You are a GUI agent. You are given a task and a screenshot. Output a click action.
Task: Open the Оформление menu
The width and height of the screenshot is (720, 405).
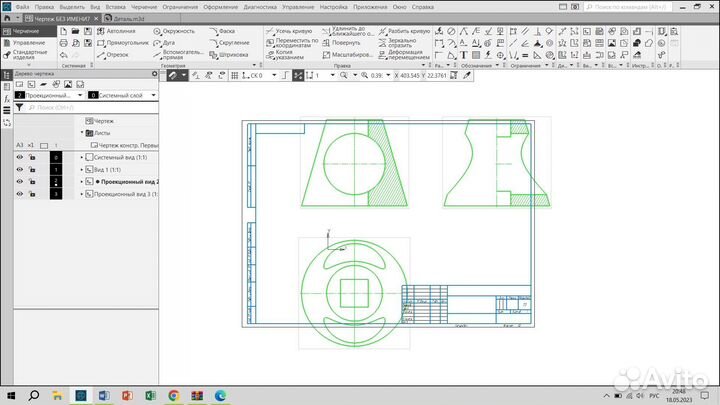220,7
